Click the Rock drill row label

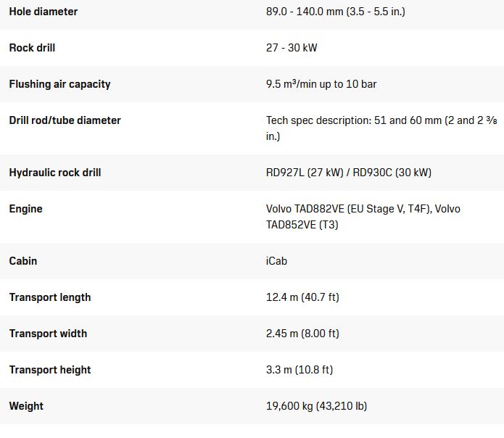32,48
